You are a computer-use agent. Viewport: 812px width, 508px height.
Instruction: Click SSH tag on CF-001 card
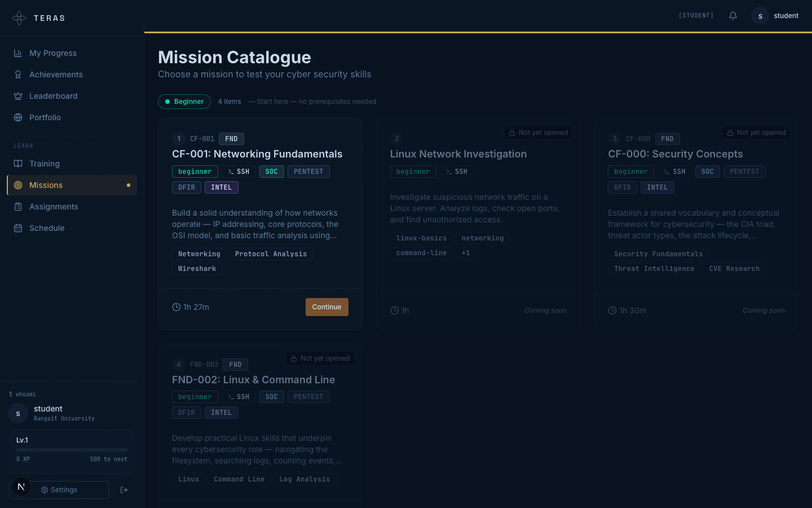point(239,172)
